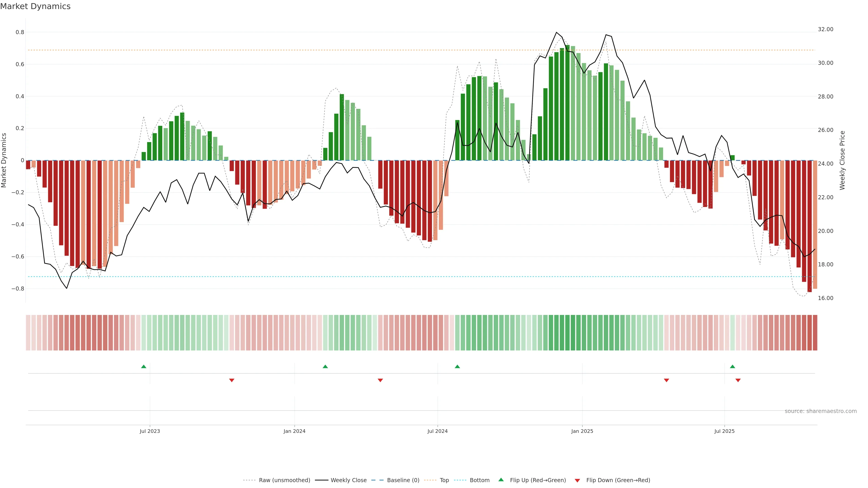Click the red flip-down triangle before Jul 2025
The height and width of the screenshot is (488, 868).
pyautogui.click(x=666, y=380)
